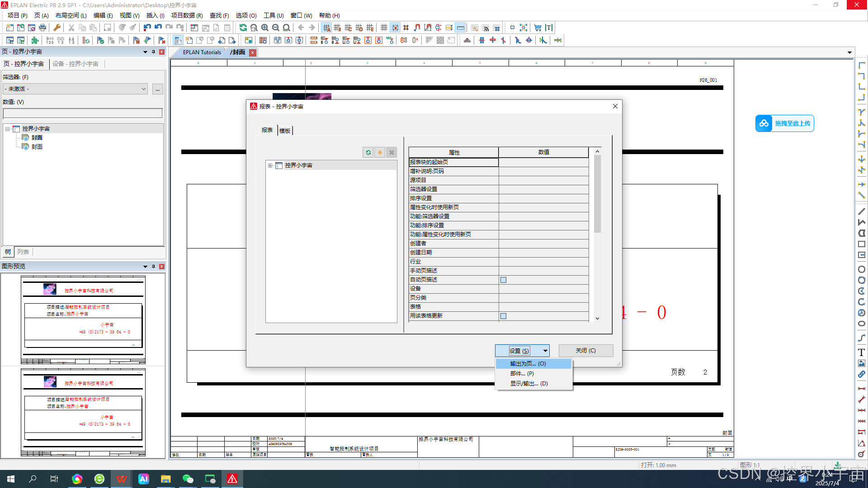The width and height of the screenshot is (868, 488).
Task: Open the 筛选器 '- 未激活 -' dropdown
Action: click(144, 89)
